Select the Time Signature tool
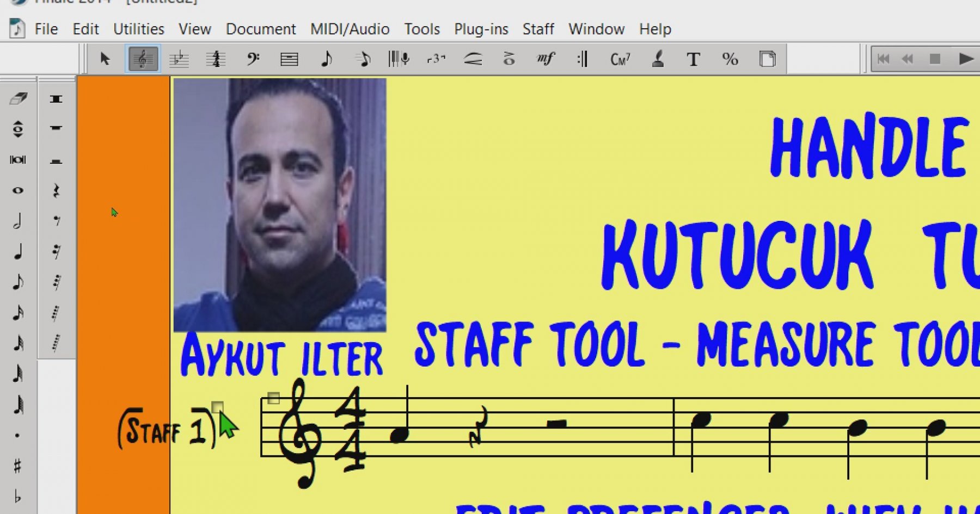The height and width of the screenshot is (514, 980). [216, 59]
